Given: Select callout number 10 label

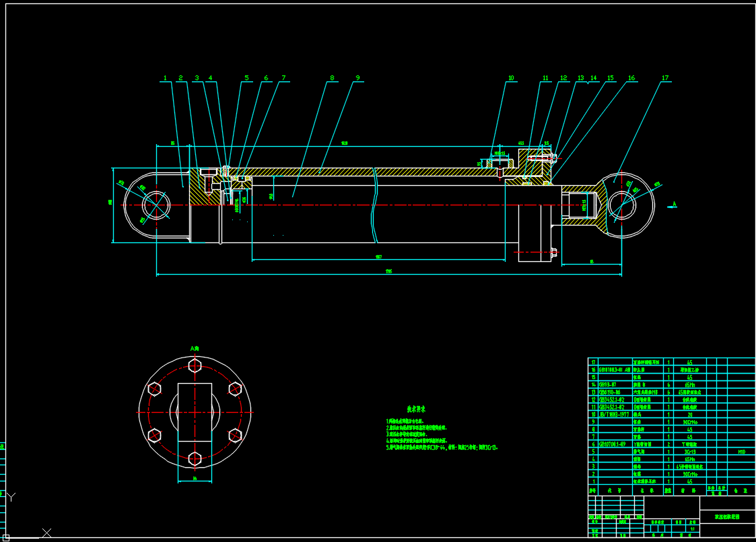Looking at the screenshot, I should click(x=511, y=78).
